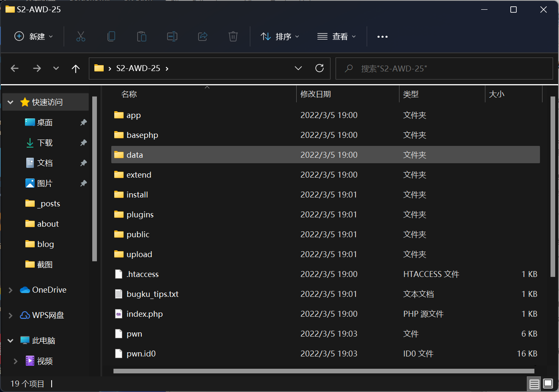This screenshot has width=559, height=392.
Task: Open the 排序 sort dropdown
Action: pyautogui.click(x=280, y=37)
